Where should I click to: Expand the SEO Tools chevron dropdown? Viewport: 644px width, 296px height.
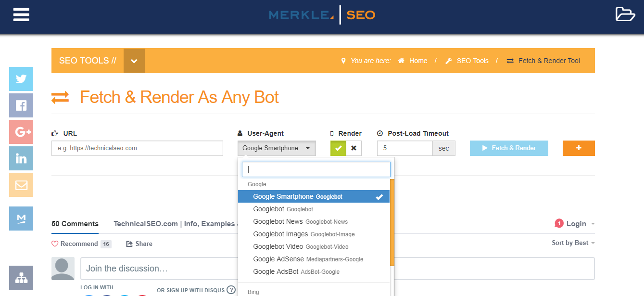[x=134, y=61]
